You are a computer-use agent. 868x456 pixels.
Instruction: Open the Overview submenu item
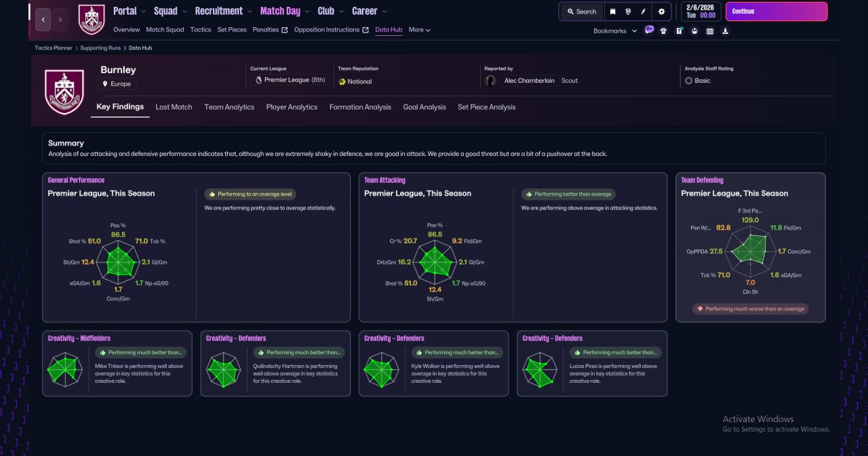coord(126,30)
